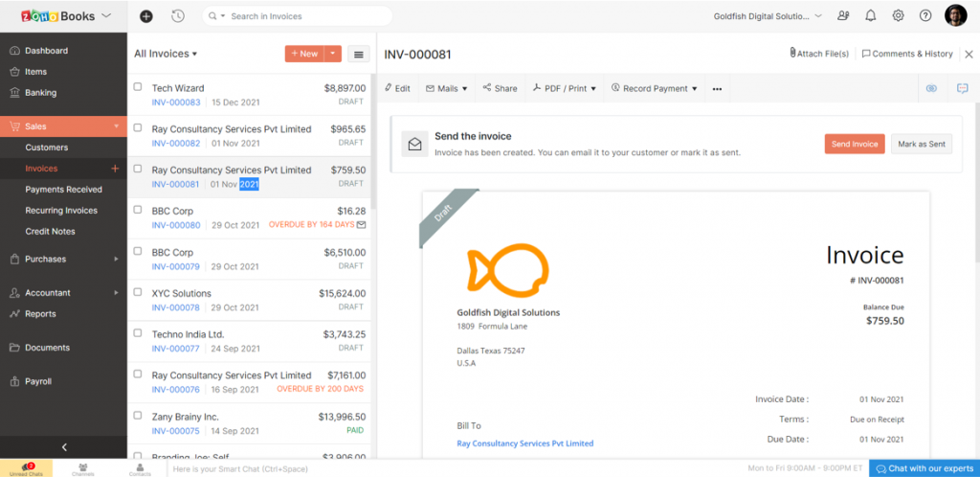
Task: Open the Ray Consultancy Services Bill To link
Action: point(525,443)
